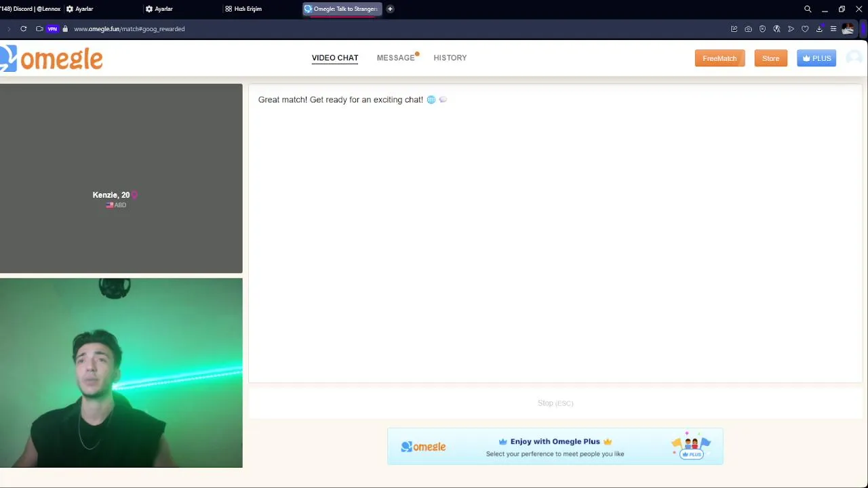Click the Omegle logo in the header

point(52,58)
